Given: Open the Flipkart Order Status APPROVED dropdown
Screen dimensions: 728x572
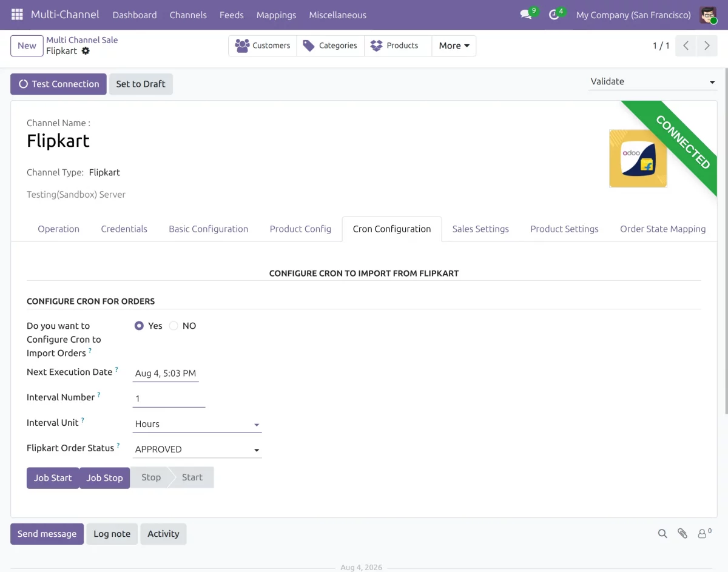Looking at the screenshot, I should (197, 449).
